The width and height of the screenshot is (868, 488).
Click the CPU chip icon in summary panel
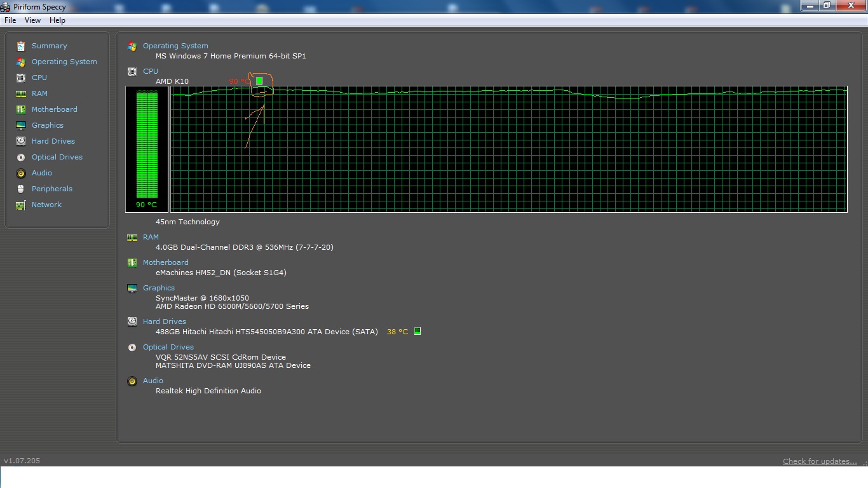(x=132, y=72)
